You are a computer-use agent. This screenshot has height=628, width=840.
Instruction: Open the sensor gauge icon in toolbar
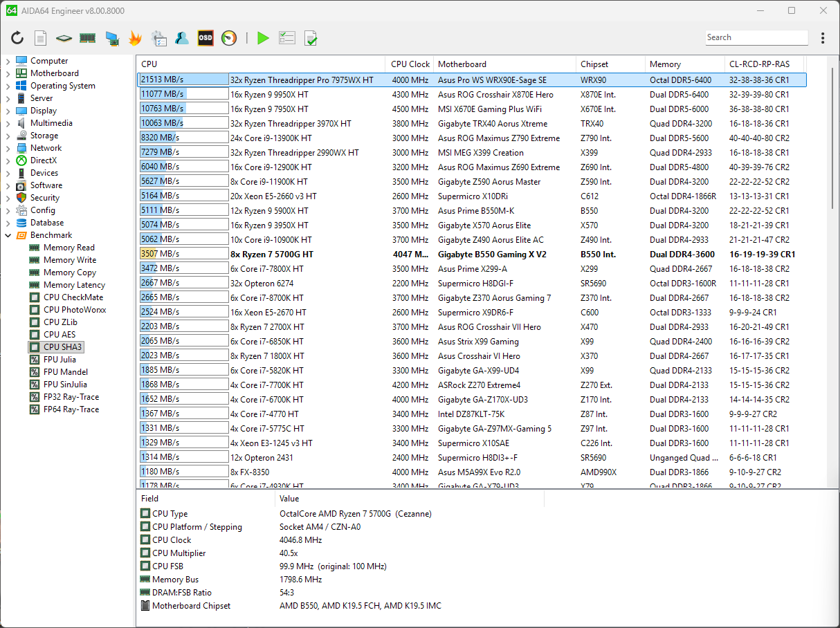click(229, 39)
